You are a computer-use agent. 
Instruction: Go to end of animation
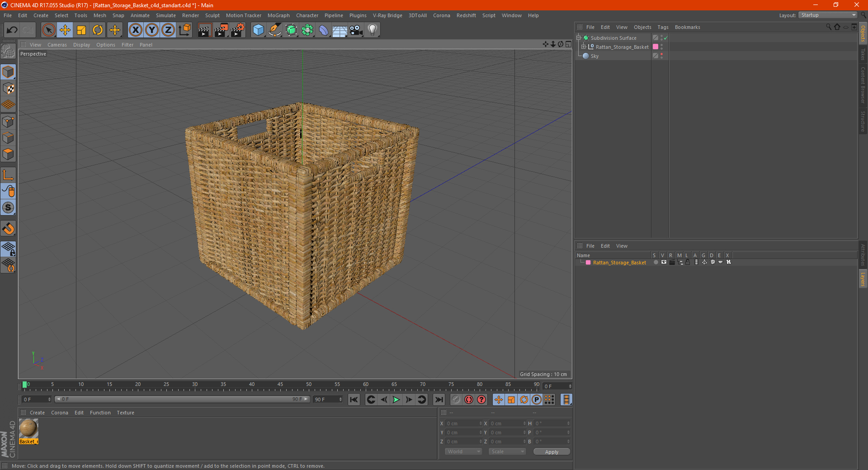(x=439, y=399)
